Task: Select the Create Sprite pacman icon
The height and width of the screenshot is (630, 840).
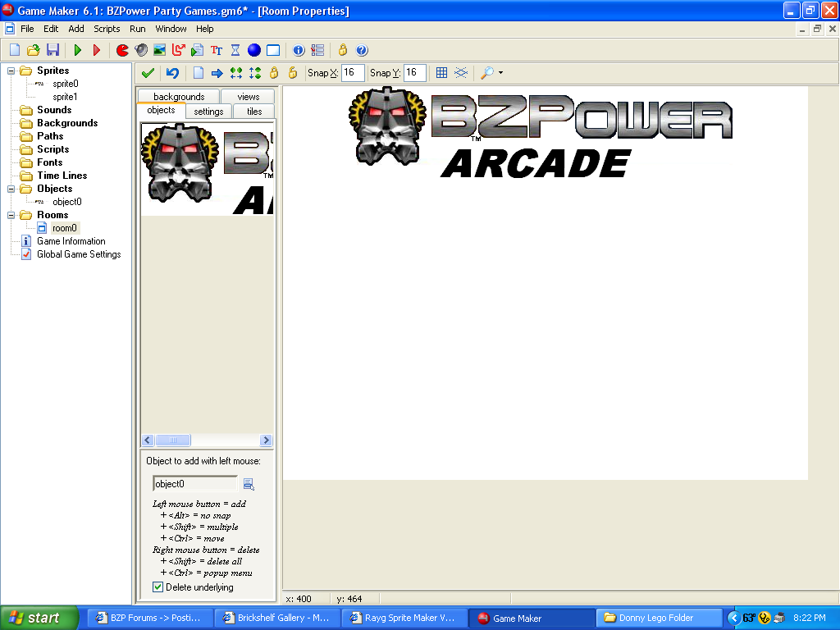Action: (122, 50)
